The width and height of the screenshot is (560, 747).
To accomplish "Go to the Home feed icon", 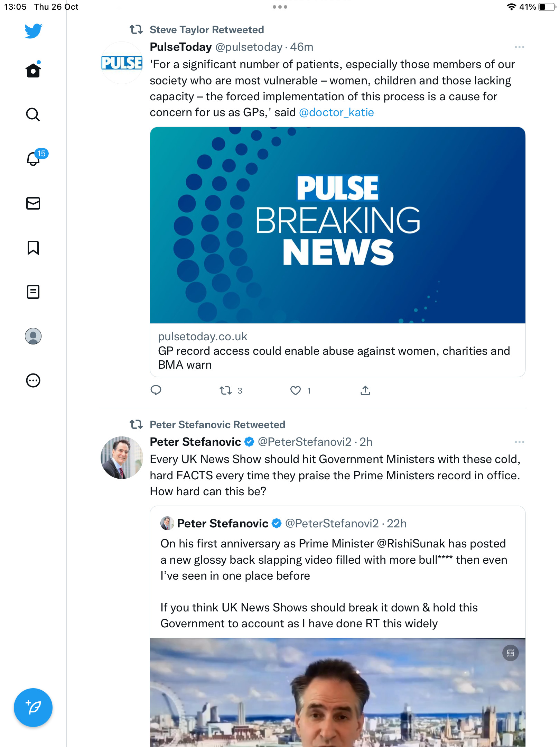I will (x=33, y=70).
